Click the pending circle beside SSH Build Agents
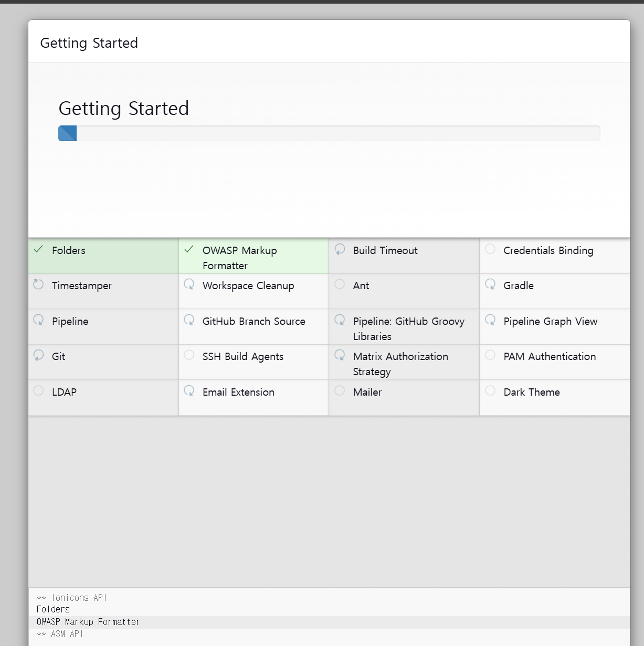644x646 pixels. 189,355
